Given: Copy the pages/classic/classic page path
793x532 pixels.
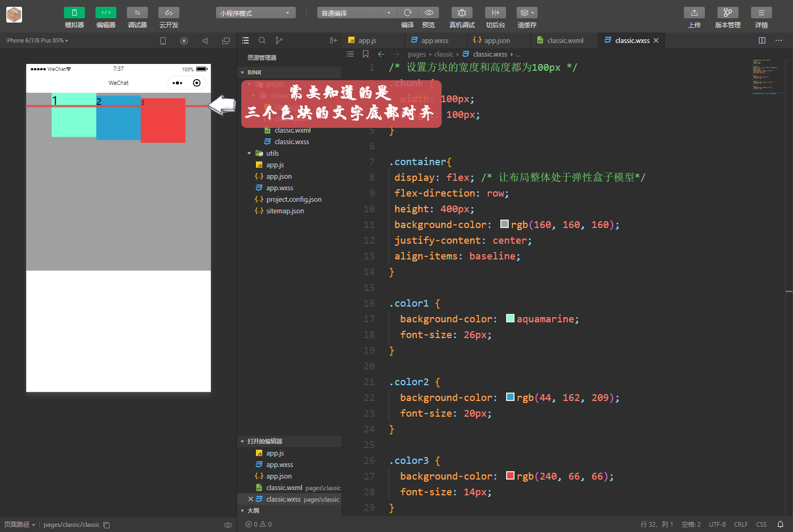Looking at the screenshot, I should pyautogui.click(x=106, y=525).
